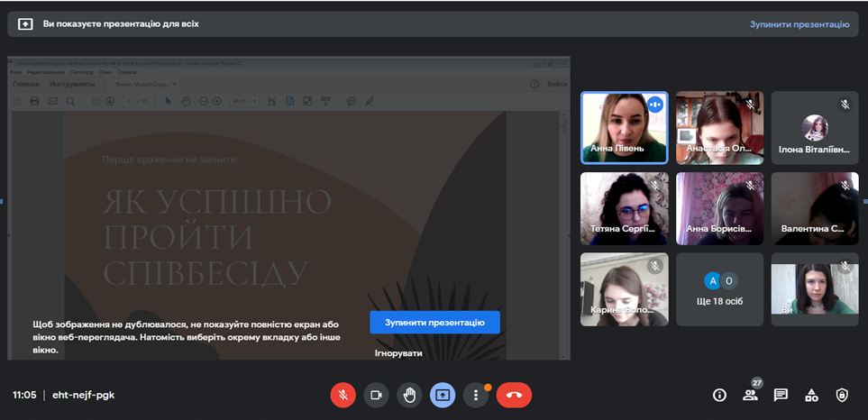This screenshot has height=420, width=868.
Task: Open the chat with everyone icon
Action: pos(781,395)
